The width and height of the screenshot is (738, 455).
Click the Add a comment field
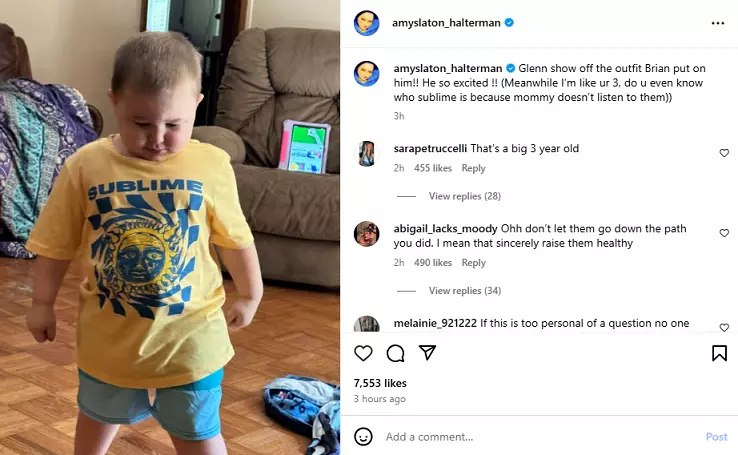[541, 437]
